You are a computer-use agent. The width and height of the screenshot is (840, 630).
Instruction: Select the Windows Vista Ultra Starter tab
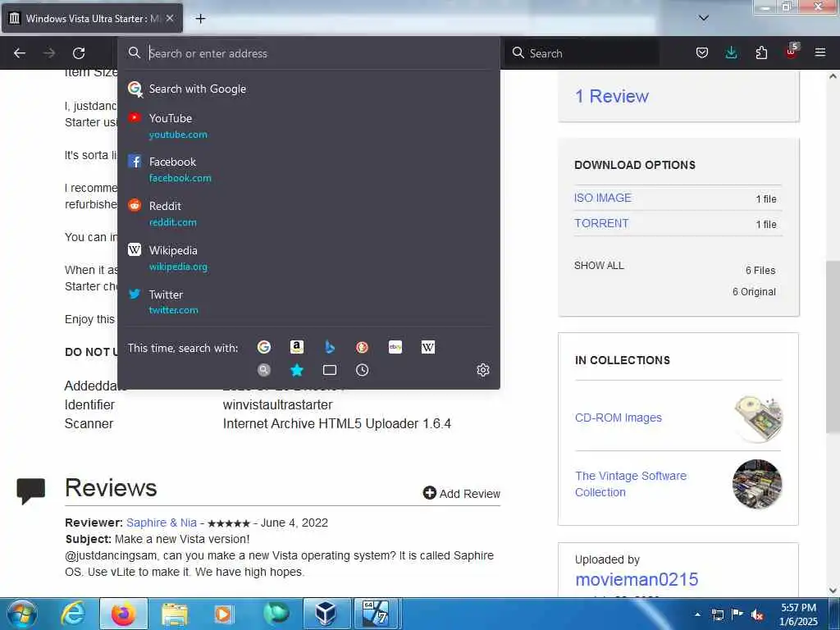tap(92, 19)
